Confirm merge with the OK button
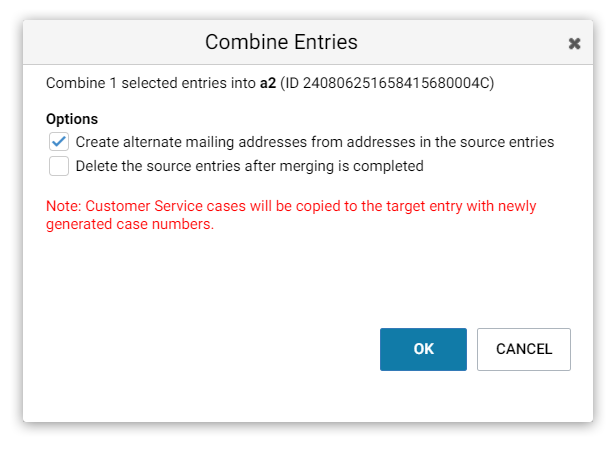Screen dimensions: 615x449 [423, 349]
